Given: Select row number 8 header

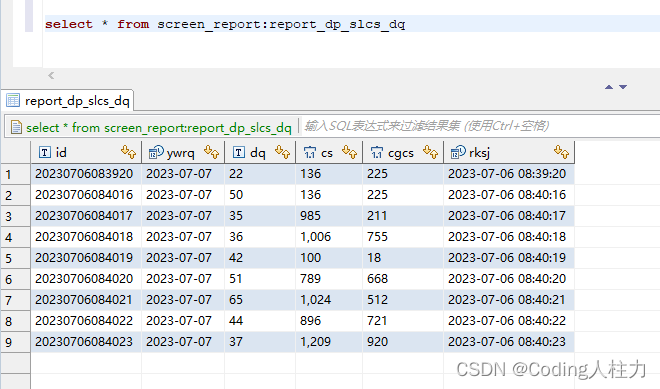Looking at the screenshot, I should click(x=15, y=321).
